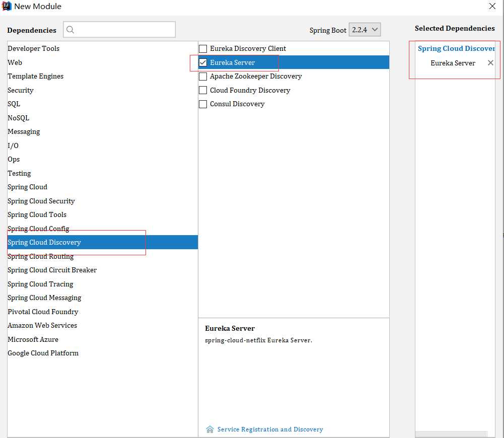Select Amazon Web Services category
504x438 pixels.
tap(103, 325)
